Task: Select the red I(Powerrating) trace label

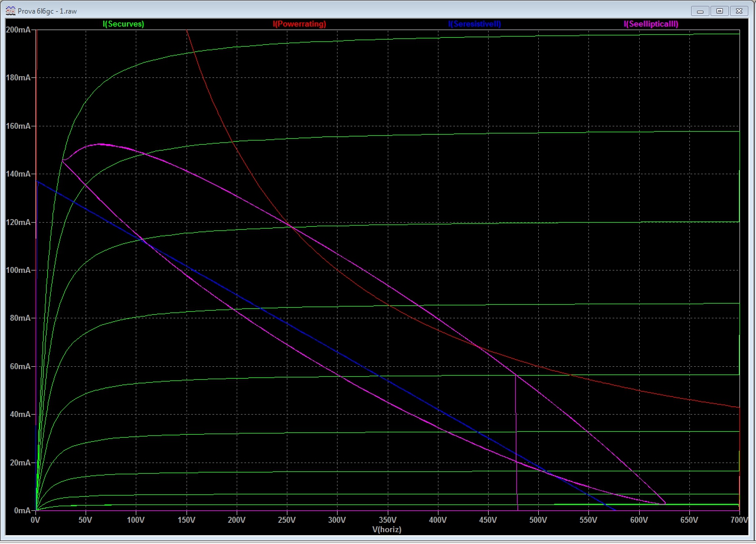Action: click(299, 24)
